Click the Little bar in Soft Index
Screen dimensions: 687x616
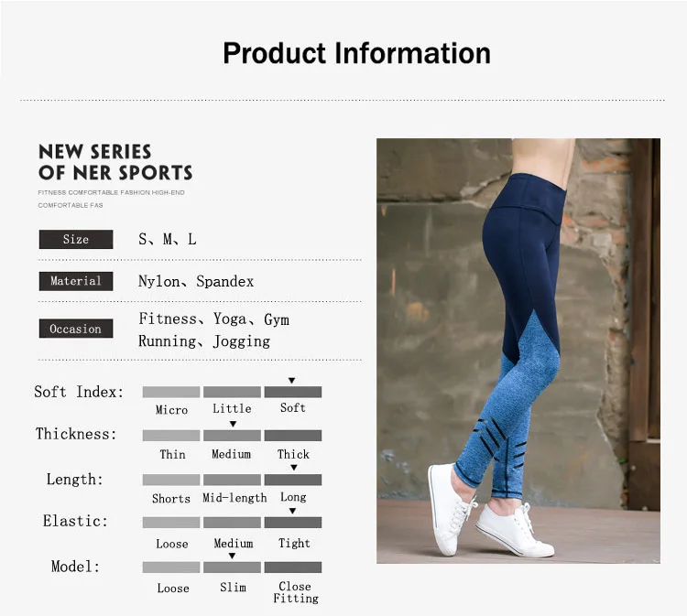pyautogui.click(x=233, y=392)
